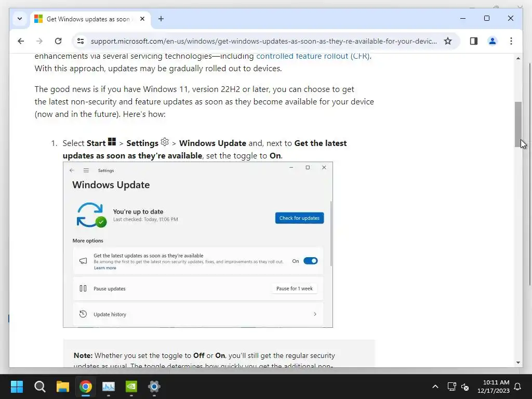The width and height of the screenshot is (532, 399).
Task: Open notification bell
Action: tap(518, 387)
